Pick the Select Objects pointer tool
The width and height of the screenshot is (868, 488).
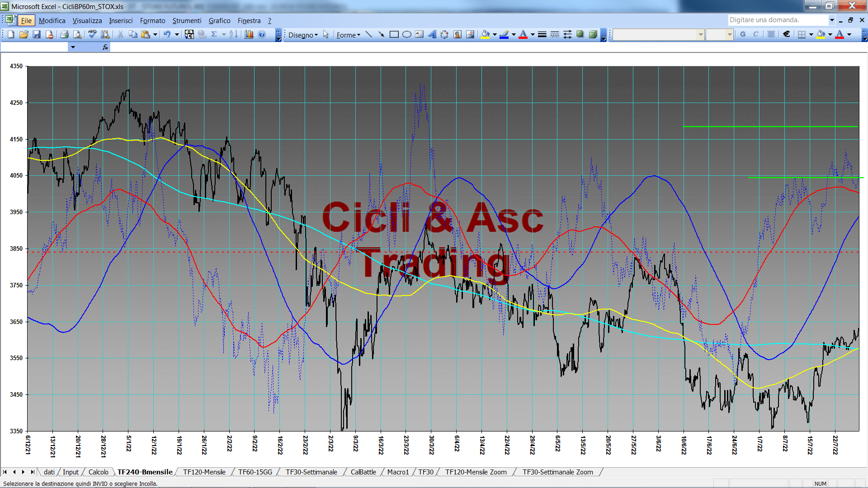coord(326,34)
